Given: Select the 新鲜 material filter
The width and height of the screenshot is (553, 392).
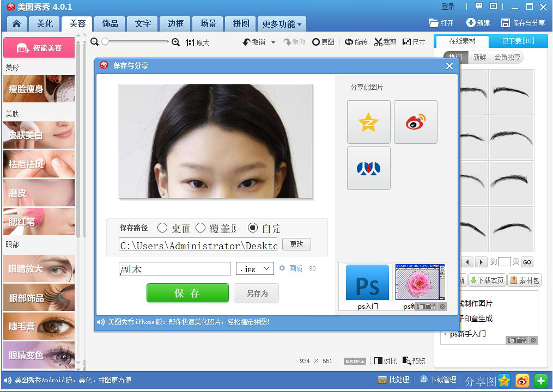Looking at the screenshot, I should pos(479,57).
